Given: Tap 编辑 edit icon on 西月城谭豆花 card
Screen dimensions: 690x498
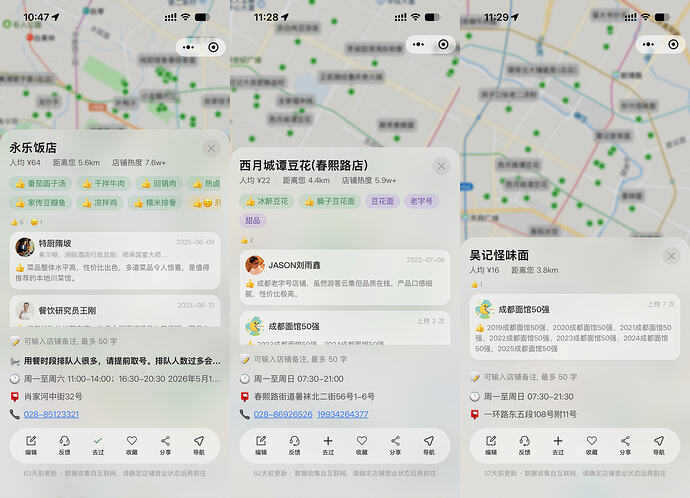Looking at the screenshot, I should 261,445.
